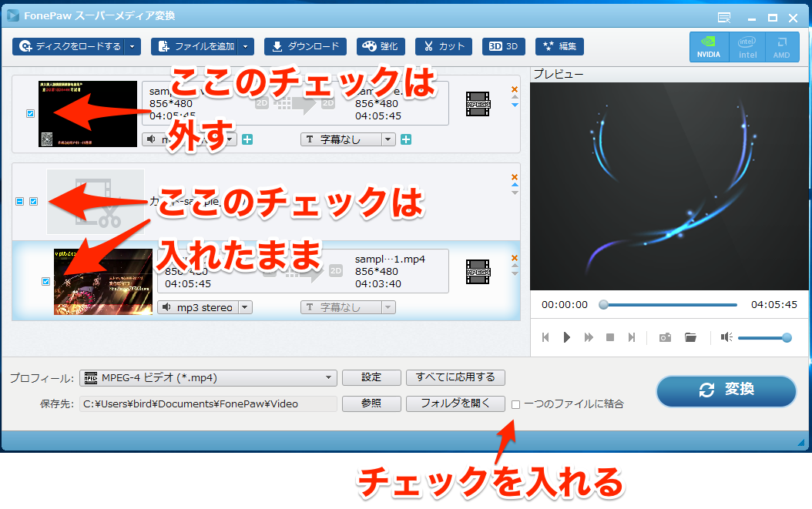Open the プロフィール MPEG-4 ビデオ dropdown
Screen dimensions: 812x509
[208, 378]
